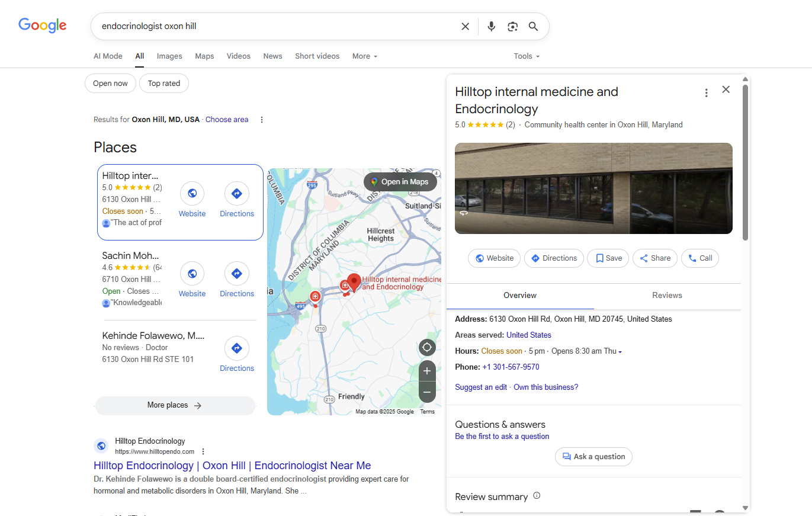
Task: Click the info panel vertical scrollbar
Action: [x=745, y=163]
